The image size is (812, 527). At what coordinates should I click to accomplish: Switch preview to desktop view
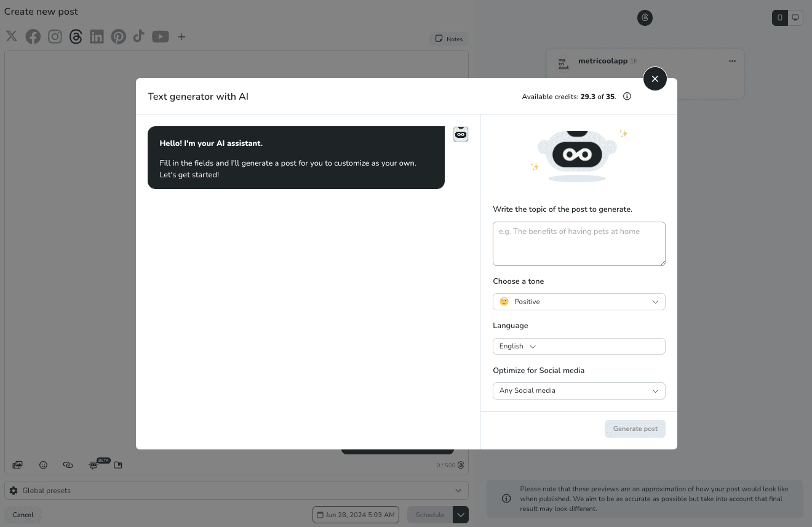795,17
